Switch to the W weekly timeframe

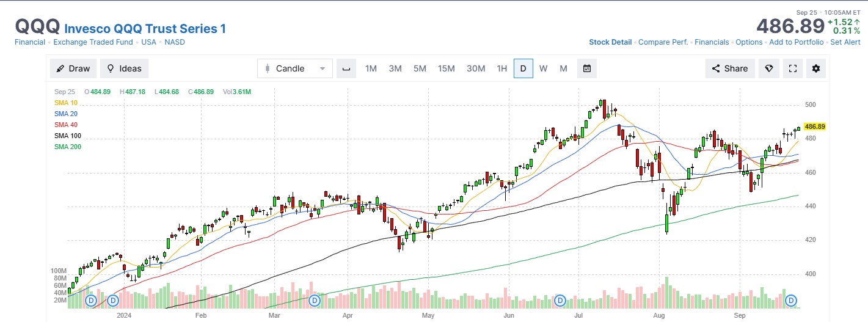click(x=543, y=68)
